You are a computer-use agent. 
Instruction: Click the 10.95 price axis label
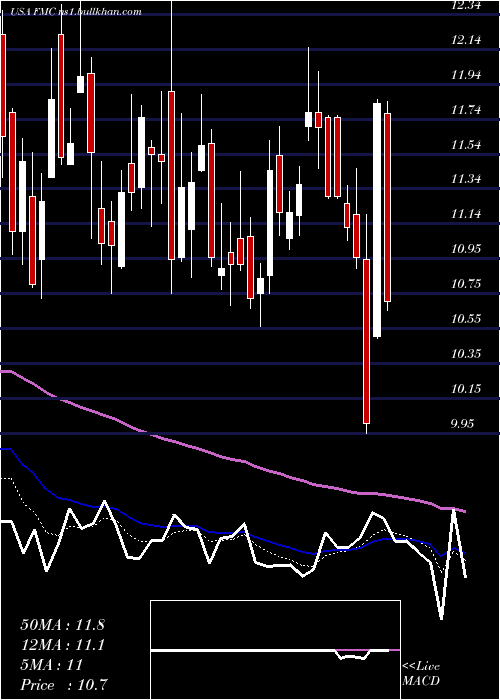coord(466,249)
